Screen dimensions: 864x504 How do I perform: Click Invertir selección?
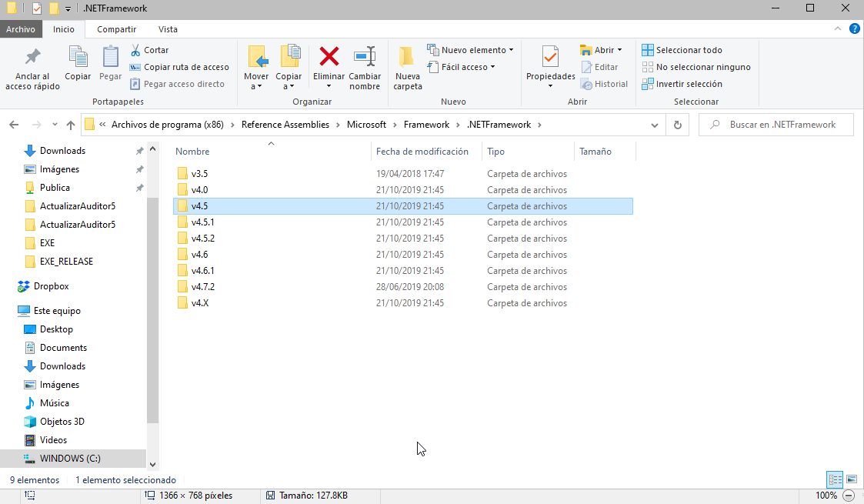click(682, 85)
